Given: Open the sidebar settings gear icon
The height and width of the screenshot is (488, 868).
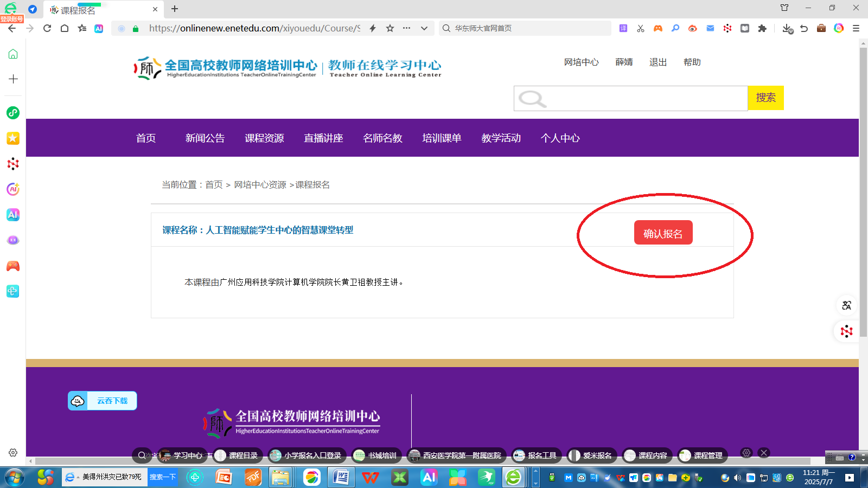Looking at the screenshot, I should [13, 452].
